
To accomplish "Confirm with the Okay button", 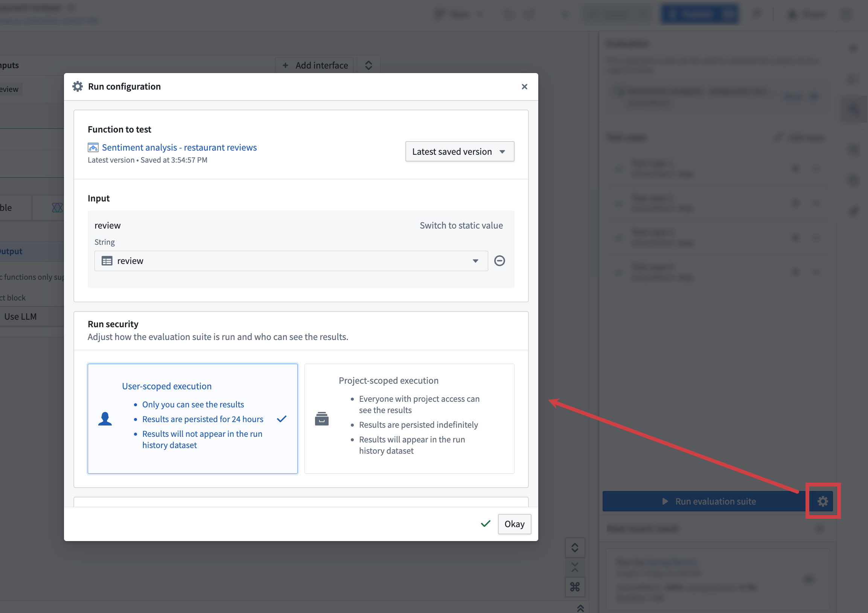I will pyautogui.click(x=514, y=524).
